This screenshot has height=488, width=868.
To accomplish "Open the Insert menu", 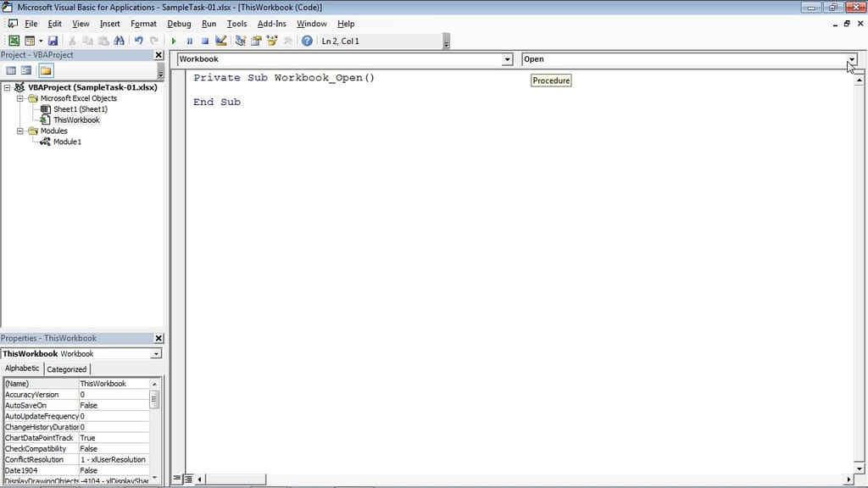I will 109,24.
